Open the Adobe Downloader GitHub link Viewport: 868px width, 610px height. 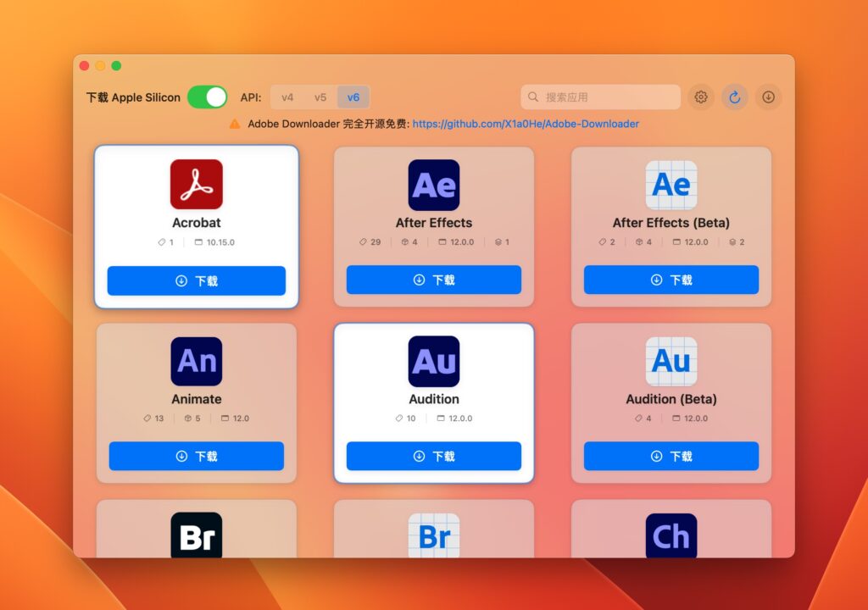point(524,124)
